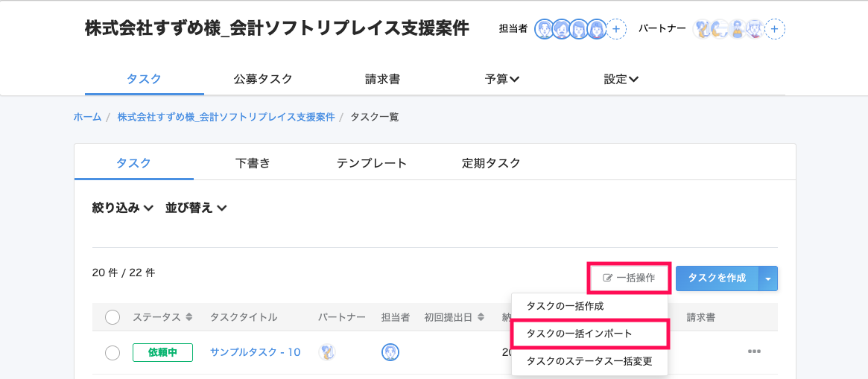The height and width of the screenshot is (379, 868).
Task: Choose タスクのステータス一括変更 from the menu
Action: [589, 361]
